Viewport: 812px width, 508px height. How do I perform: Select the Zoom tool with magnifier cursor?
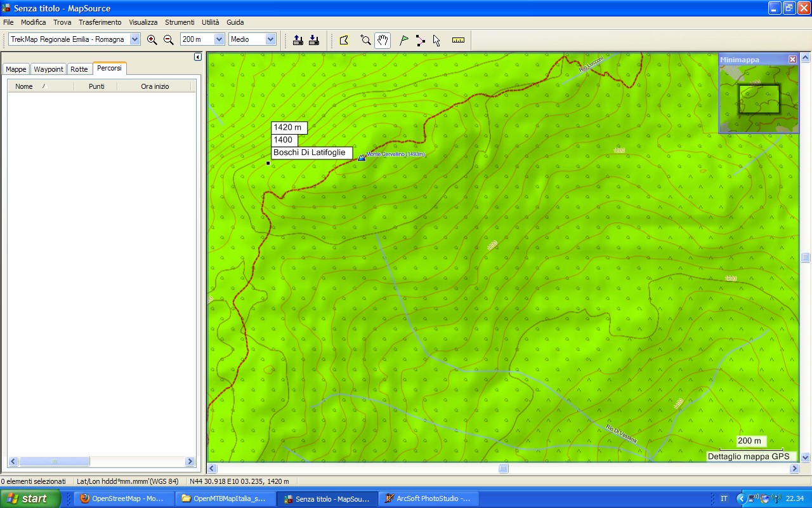pos(365,40)
